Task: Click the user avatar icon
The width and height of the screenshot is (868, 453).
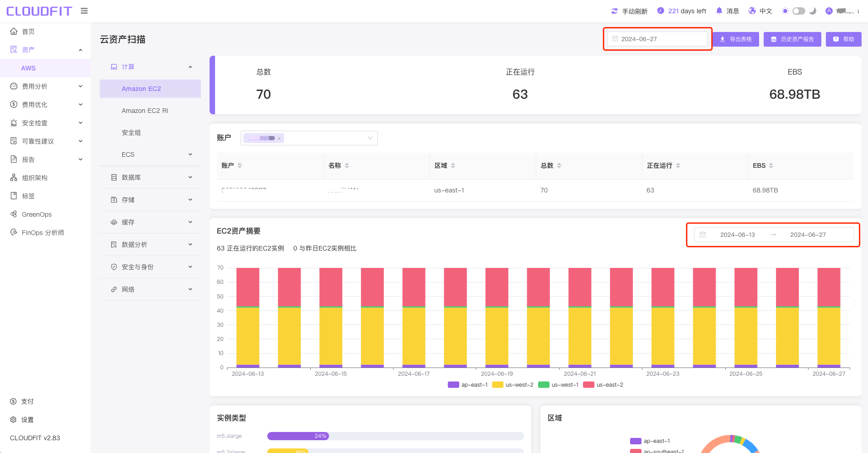Action: (x=829, y=11)
